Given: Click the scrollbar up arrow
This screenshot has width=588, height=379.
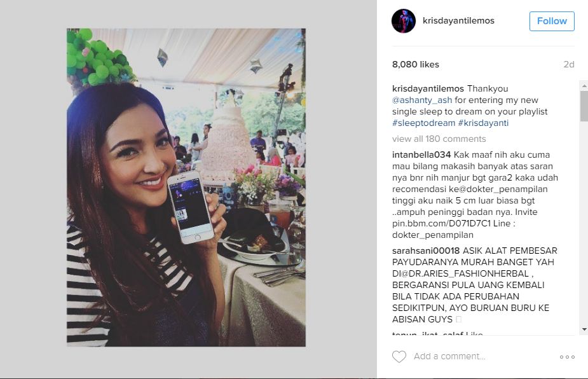Looking at the screenshot, I should pos(584,86).
